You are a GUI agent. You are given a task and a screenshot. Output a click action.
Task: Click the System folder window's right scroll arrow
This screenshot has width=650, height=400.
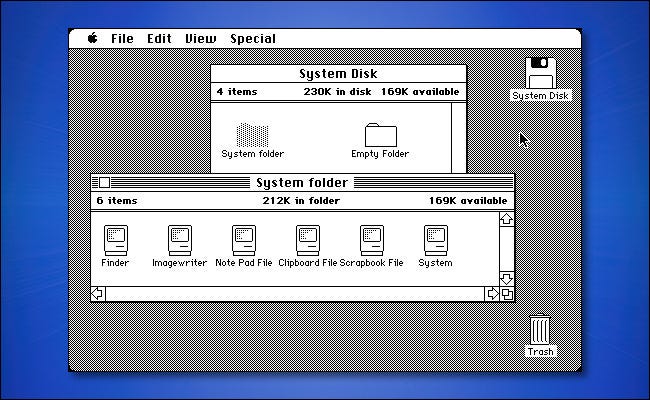(x=491, y=293)
